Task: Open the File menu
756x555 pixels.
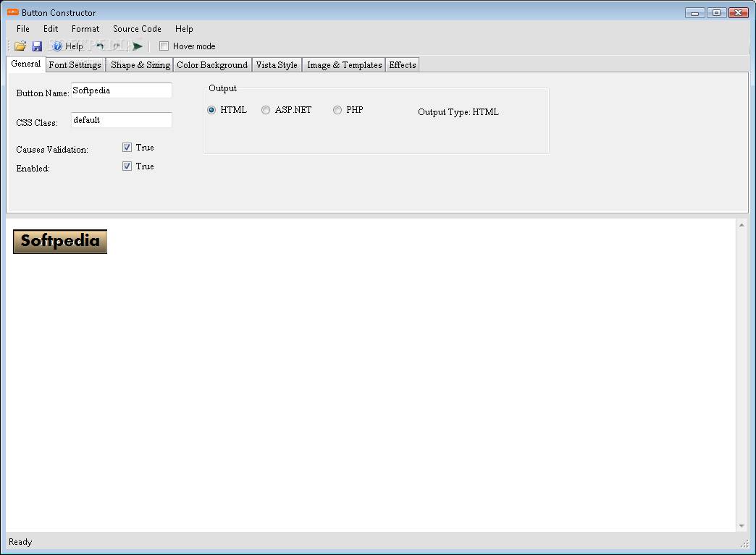Action: (22, 29)
